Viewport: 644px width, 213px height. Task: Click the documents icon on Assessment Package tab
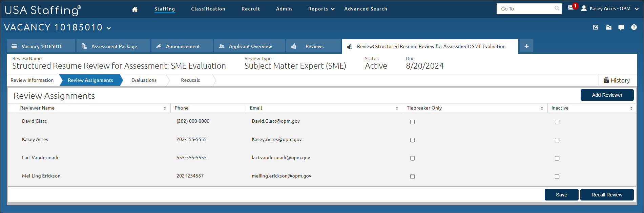click(84, 46)
